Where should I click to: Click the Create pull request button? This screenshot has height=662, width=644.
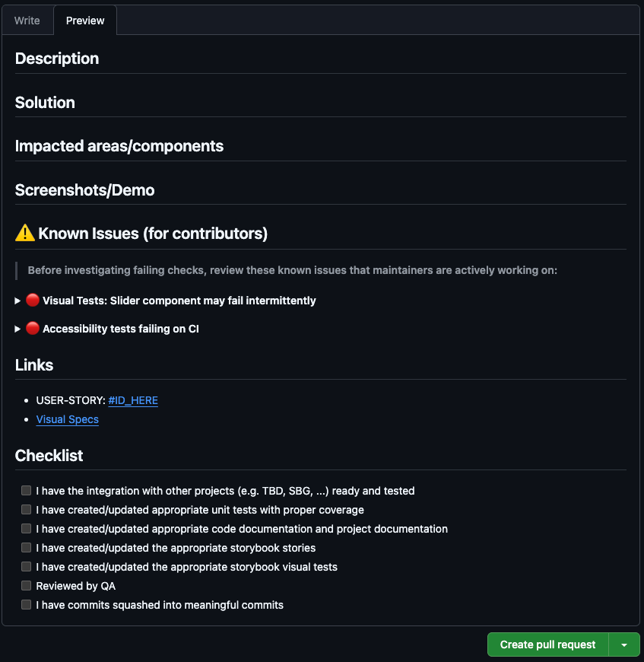[548, 644]
